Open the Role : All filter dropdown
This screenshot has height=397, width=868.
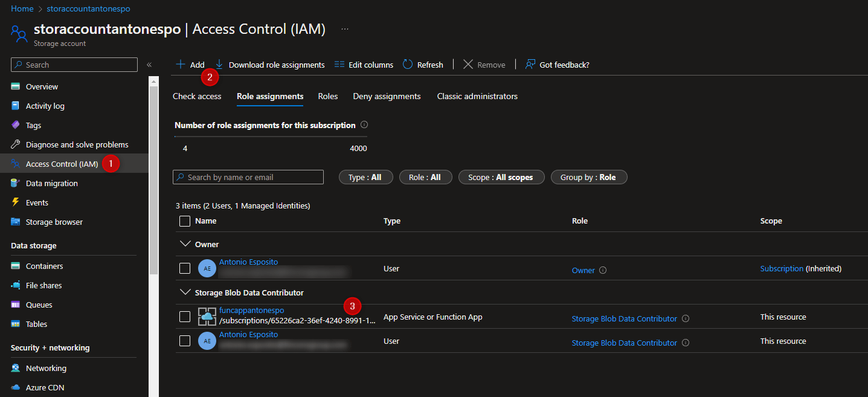425,177
